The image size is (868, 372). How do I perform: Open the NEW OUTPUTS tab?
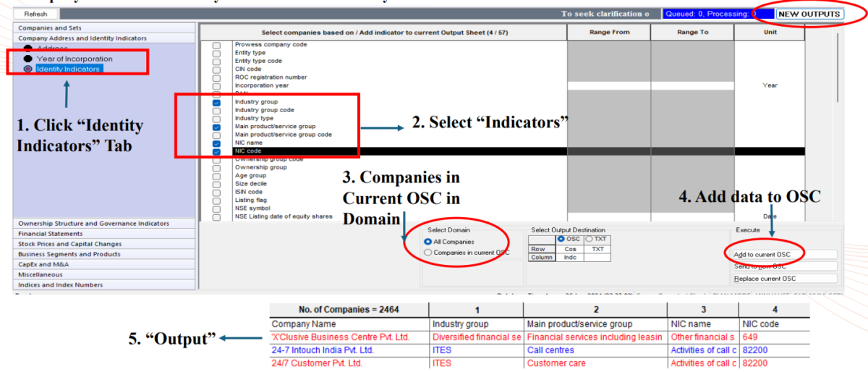click(809, 14)
